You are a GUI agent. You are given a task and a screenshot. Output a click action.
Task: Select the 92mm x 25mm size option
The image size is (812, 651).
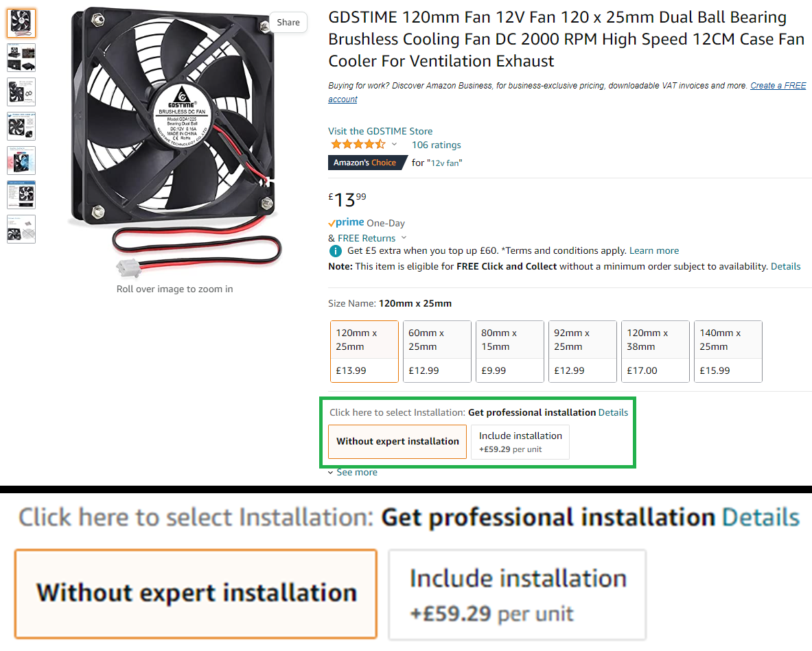pos(583,351)
